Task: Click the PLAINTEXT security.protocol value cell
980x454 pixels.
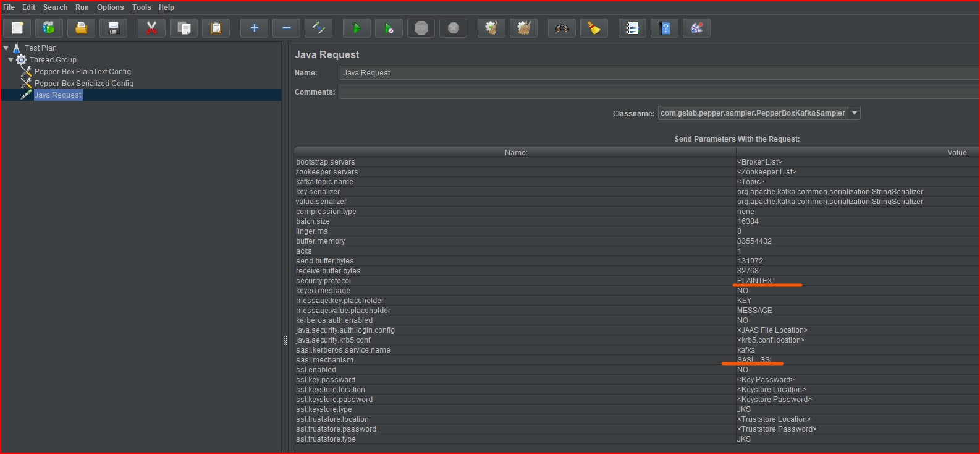Action: 756,281
